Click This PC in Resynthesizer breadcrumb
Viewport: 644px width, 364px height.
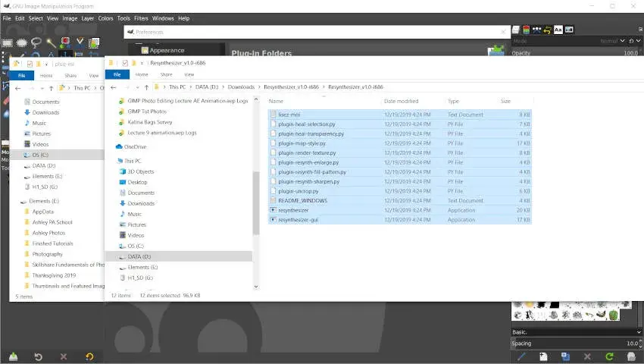177,87
